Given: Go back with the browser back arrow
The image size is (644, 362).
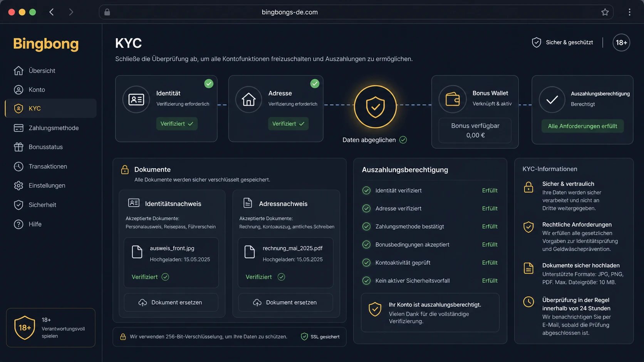Looking at the screenshot, I should pyautogui.click(x=52, y=12).
